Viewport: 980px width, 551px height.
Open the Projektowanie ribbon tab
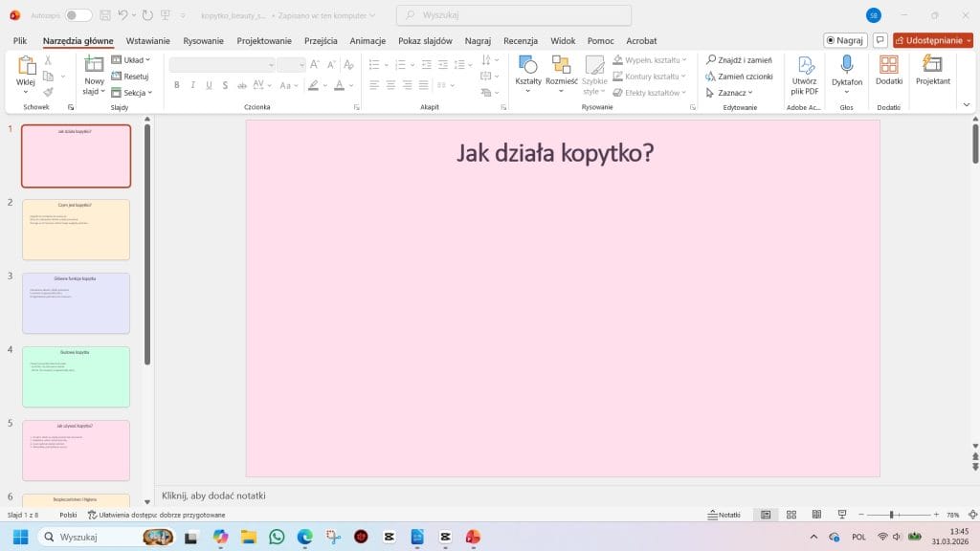click(264, 41)
